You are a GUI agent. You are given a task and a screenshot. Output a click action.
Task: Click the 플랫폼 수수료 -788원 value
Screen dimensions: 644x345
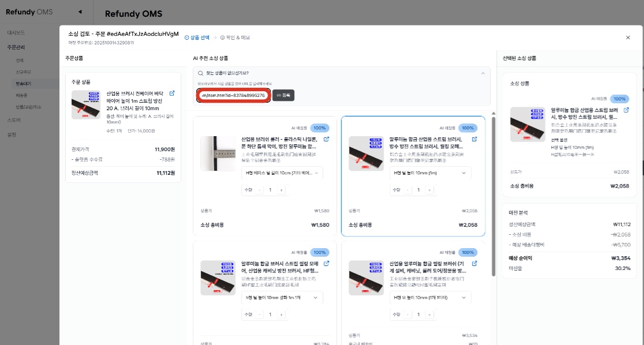click(x=167, y=159)
